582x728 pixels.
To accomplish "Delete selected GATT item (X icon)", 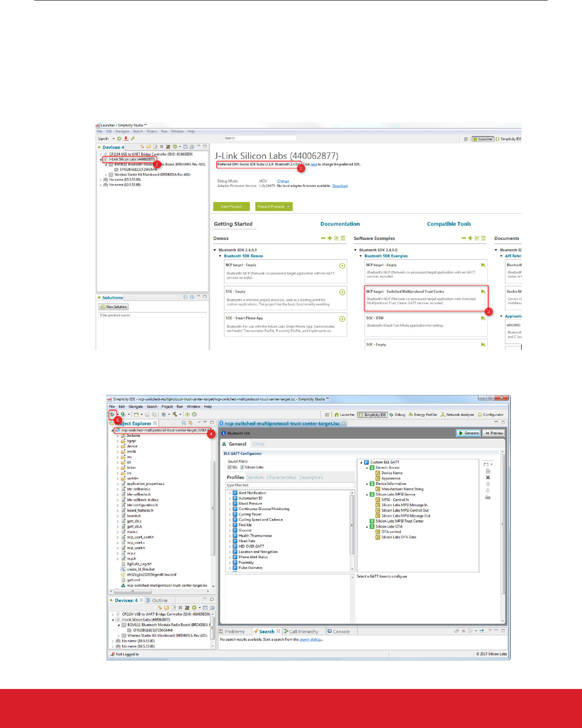I will pyautogui.click(x=488, y=477).
